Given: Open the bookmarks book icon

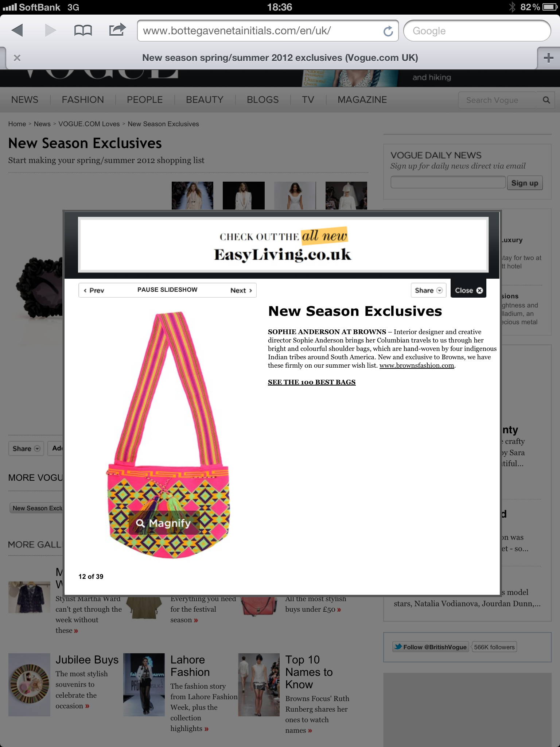Looking at the screenshot, I should 83,31.
